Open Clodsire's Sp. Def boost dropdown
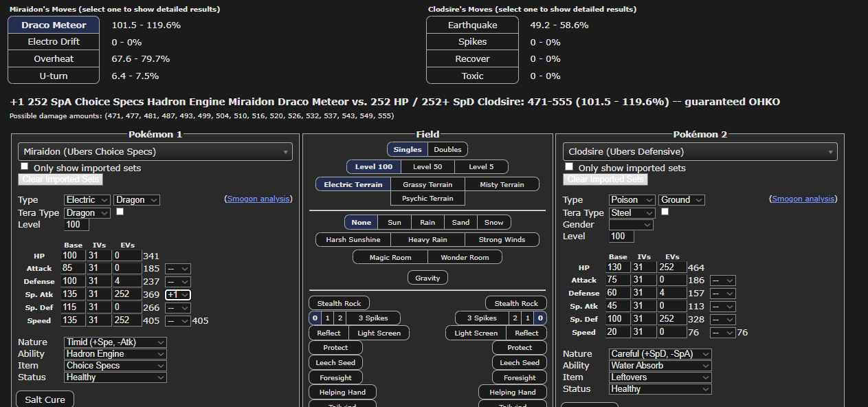 coord(723,320)
